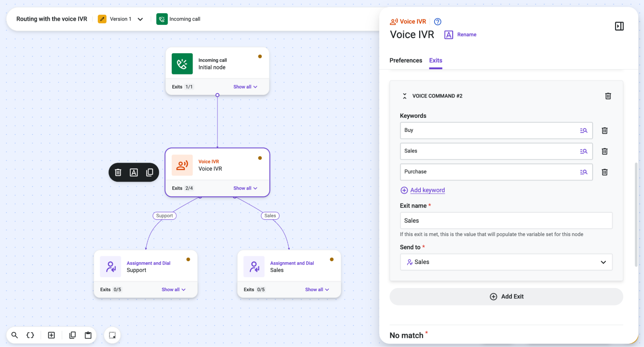The height and width of the screenshot is (347, 644).
Task: Open search-list icon in Purchase keyword field
Action: pyautogui.click(x=583, y=172)
